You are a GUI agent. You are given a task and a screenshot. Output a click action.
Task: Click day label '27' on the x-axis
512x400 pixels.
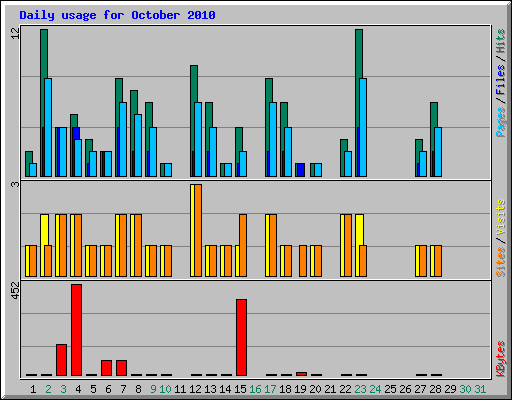pyautogui.click(x=420, y=389)
